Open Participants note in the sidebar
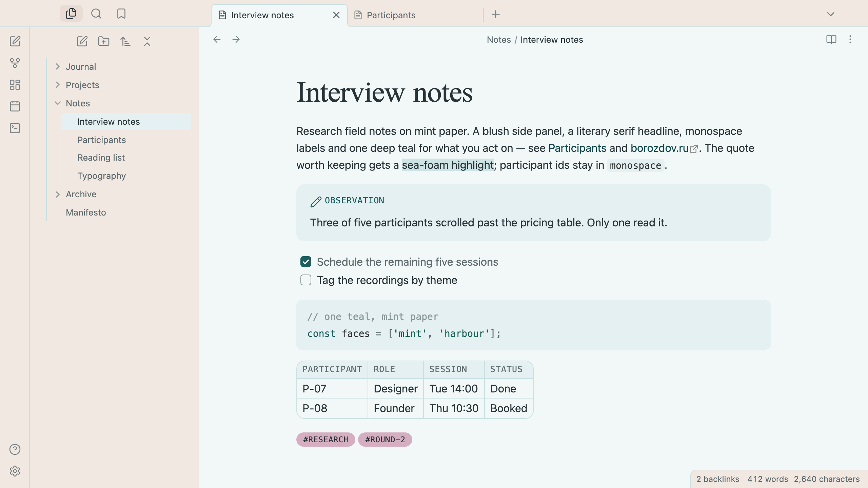The image size is (868, 488). pyautogui.click(x=126, y=140)
